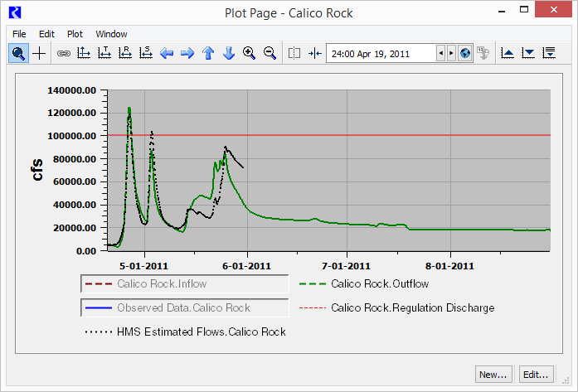Click the marker date field 24:00 Apr 19, 2011
This screenshot has height=392, width=578.
tap(381, 54)
